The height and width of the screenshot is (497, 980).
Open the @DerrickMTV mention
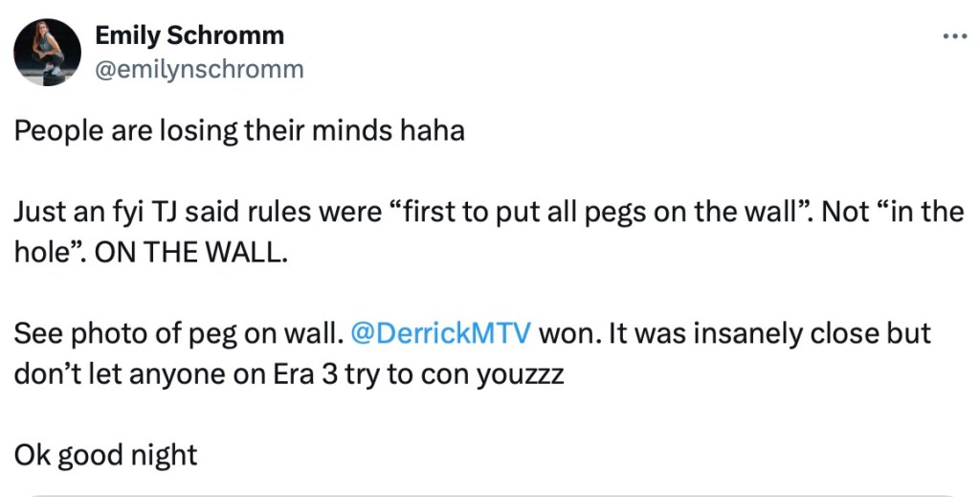click(x=441, y=333)
